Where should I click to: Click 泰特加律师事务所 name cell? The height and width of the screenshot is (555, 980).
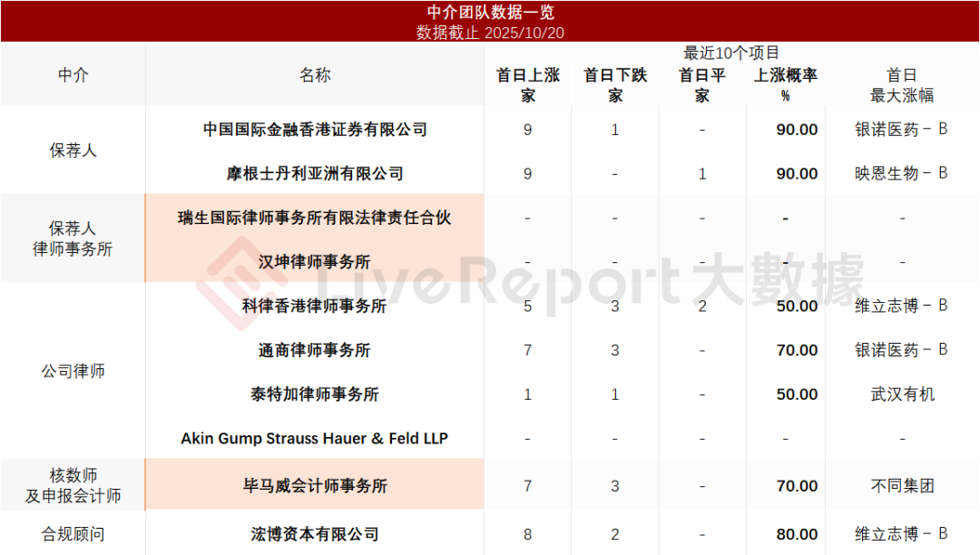pyautogui.click(x=314, y=394)
